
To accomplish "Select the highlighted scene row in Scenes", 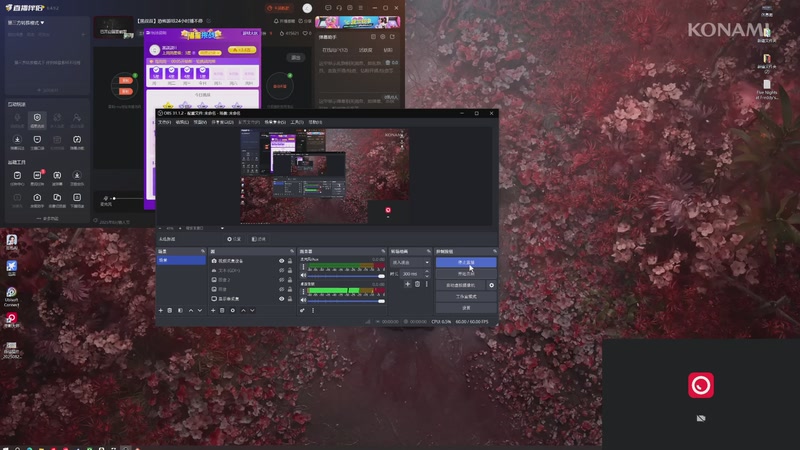I will pos(181,260).
